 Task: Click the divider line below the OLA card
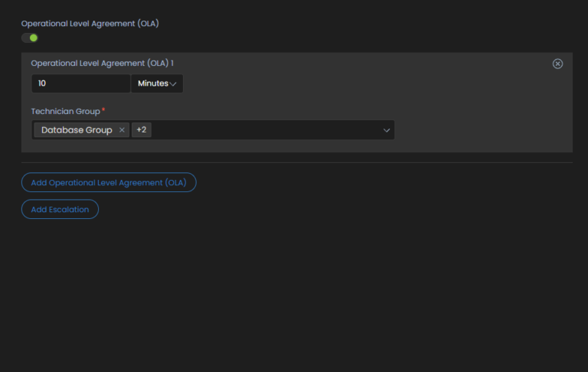(x=296, y=162)
